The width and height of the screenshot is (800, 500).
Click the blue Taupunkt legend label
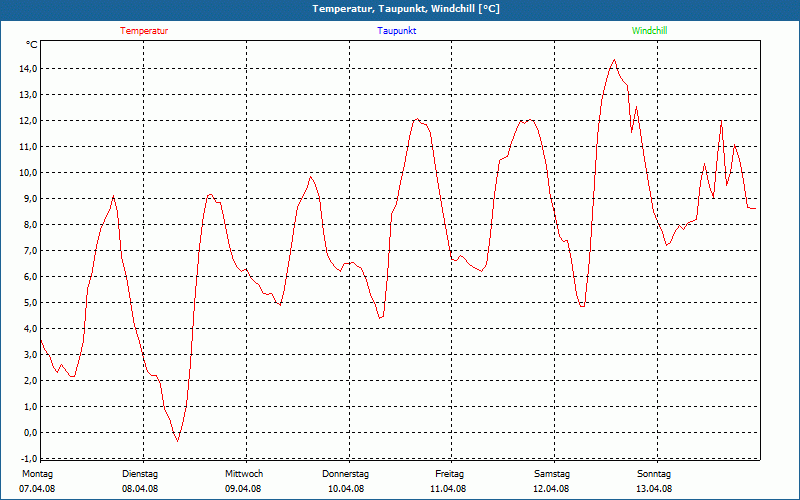[x=396, y=31]
